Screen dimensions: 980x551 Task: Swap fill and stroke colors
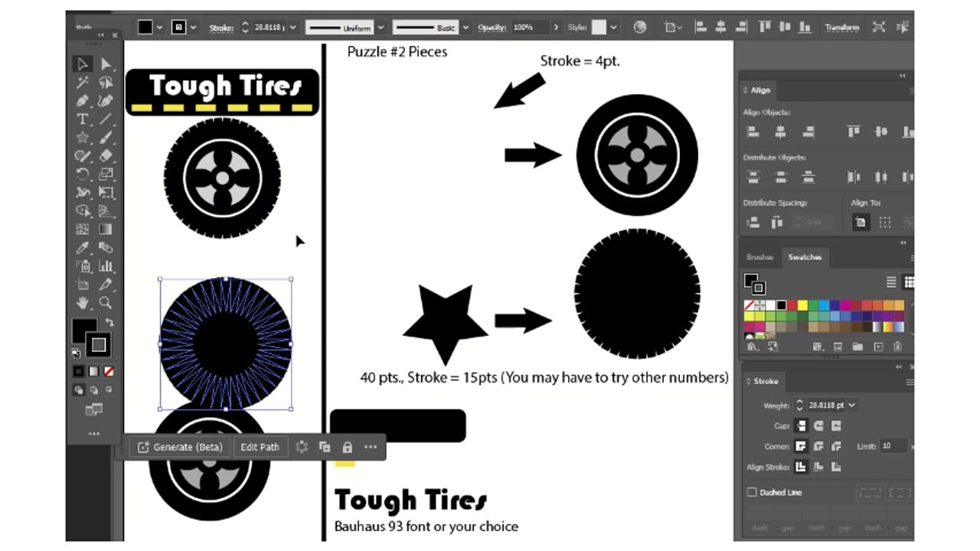109,323
